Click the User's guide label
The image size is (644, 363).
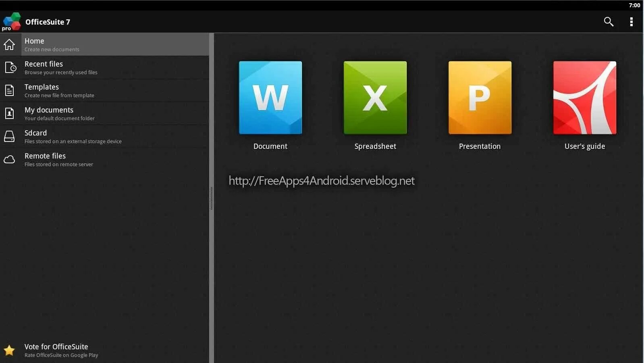point(585,146)
